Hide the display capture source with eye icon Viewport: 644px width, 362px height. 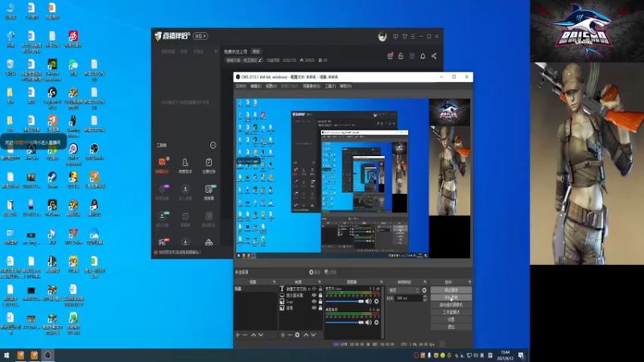coord(314,295)
